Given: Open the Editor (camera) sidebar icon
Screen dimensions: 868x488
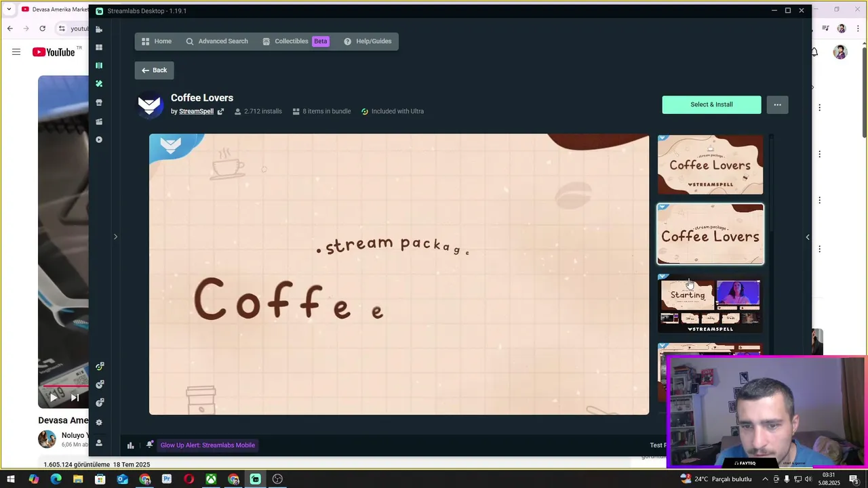Looking at the screenshot, I should click(99, 29).
